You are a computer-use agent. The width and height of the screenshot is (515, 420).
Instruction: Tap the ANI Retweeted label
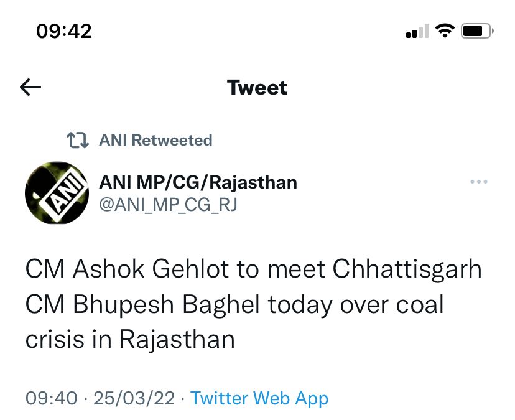155,140
